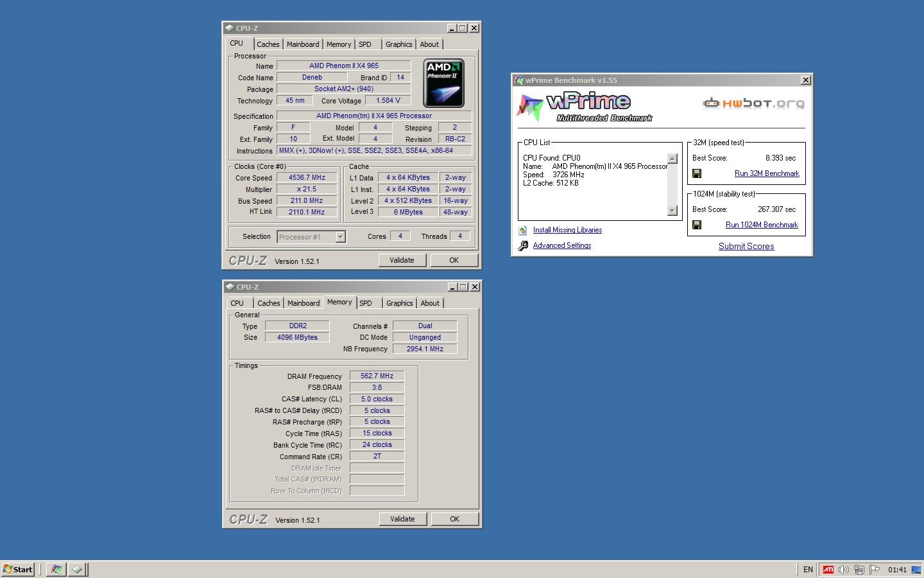
Task: Open the CPU-Z taskbar button
Action: (77, 569)
